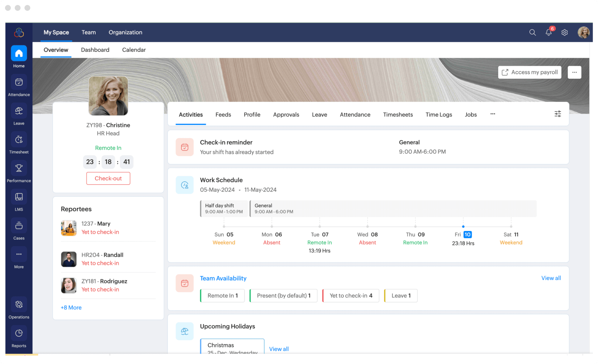View all team availability details

(551, 278)
